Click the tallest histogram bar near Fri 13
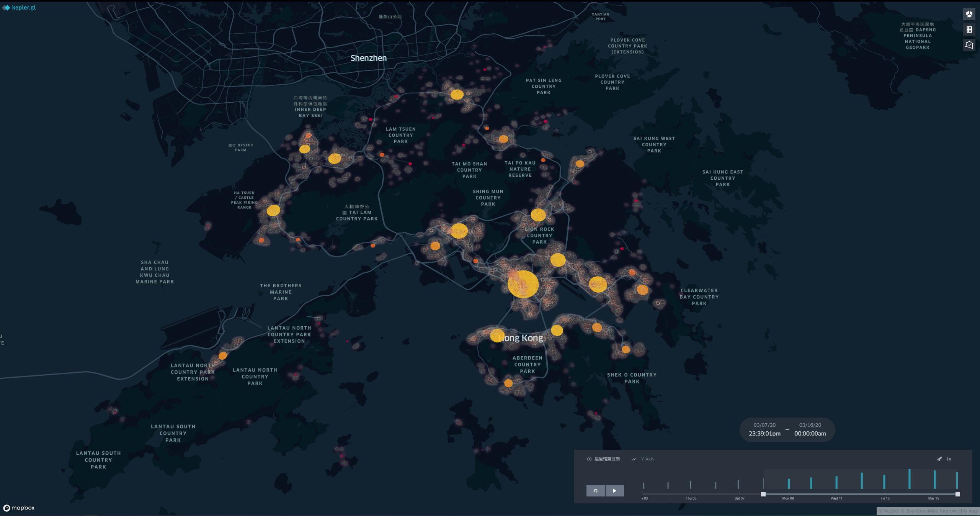The height and width of the screenshot is (516, 980). point(909,479)
